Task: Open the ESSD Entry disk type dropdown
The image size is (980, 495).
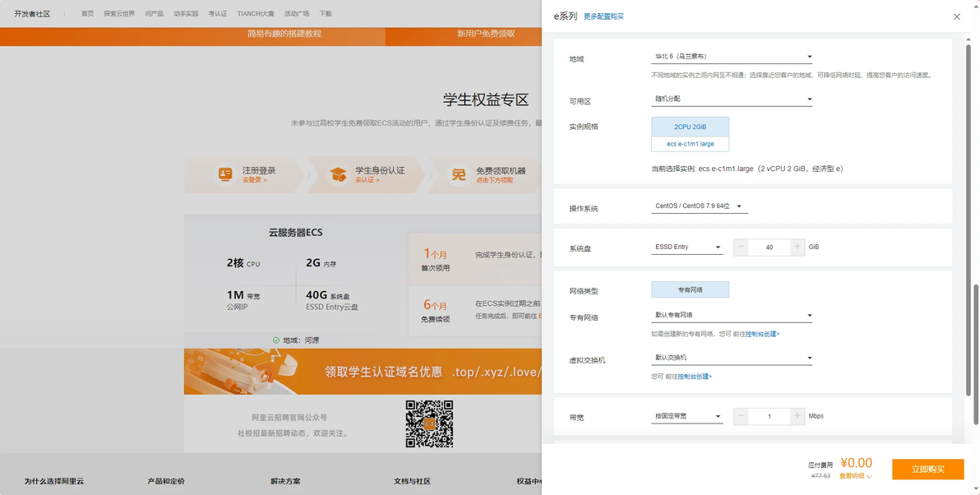Action: pos(686,247)
